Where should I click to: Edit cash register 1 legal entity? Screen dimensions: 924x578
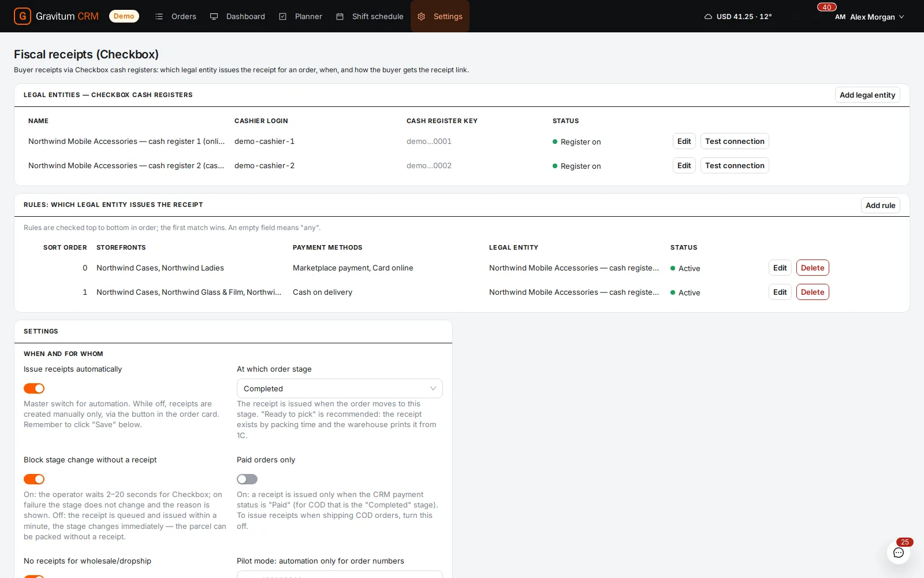click(684, 141)
